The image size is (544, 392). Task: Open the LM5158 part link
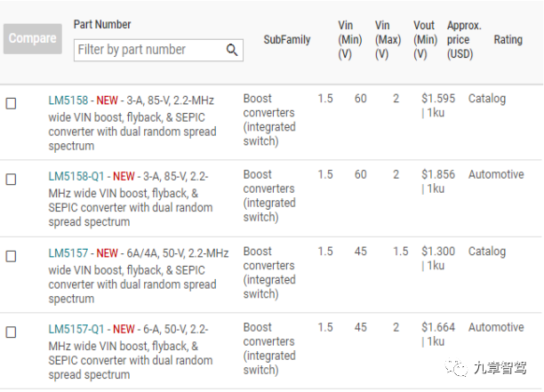pyautogui.click(x=68, y=100)
